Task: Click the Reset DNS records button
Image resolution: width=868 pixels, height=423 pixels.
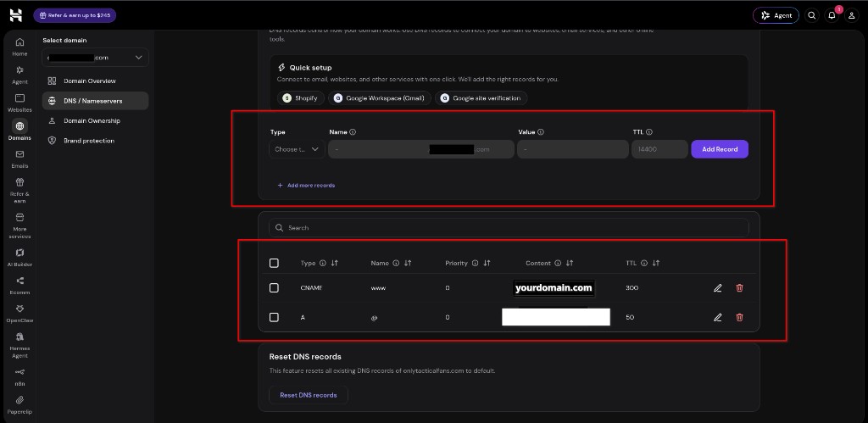Action: [309, 395]
